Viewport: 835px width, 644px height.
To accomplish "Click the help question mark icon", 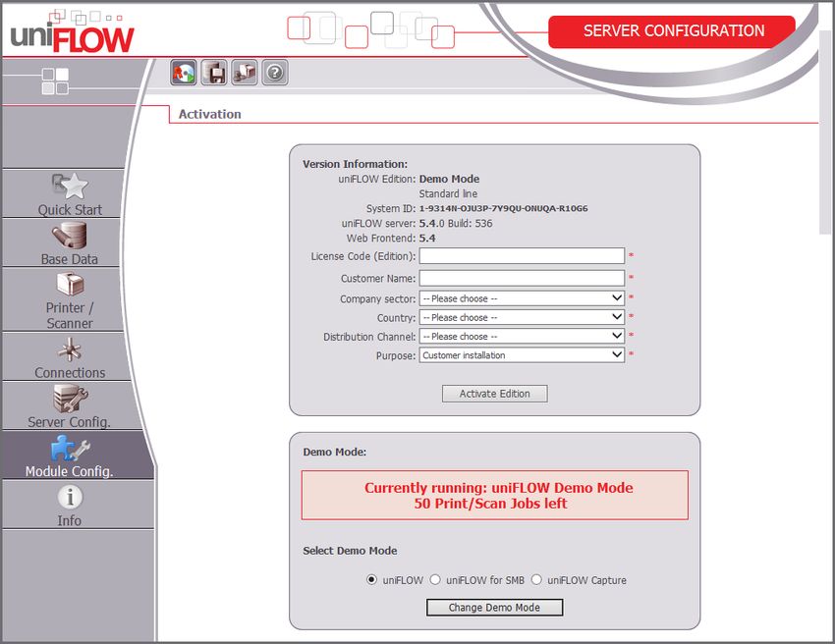I will click(x=275, y=73).
